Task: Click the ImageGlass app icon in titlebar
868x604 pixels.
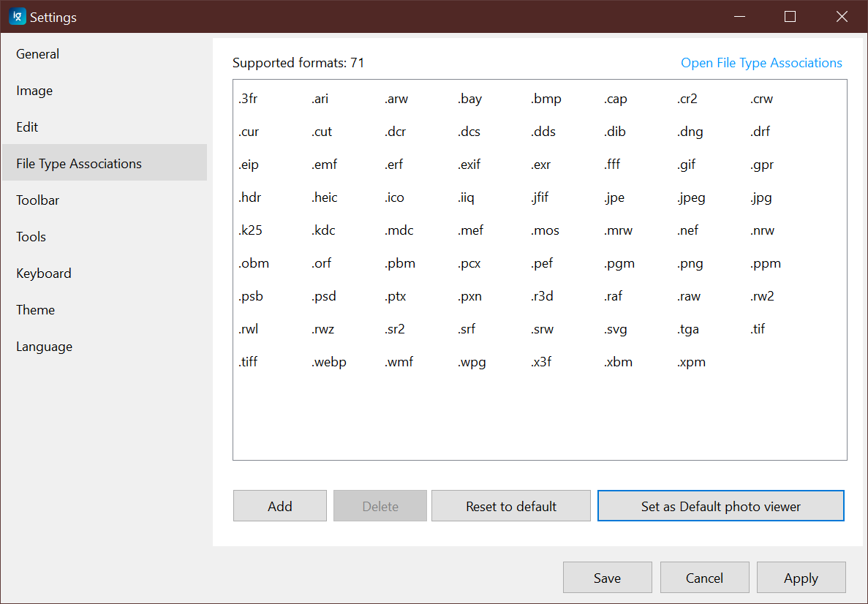Action: [17, 16]
